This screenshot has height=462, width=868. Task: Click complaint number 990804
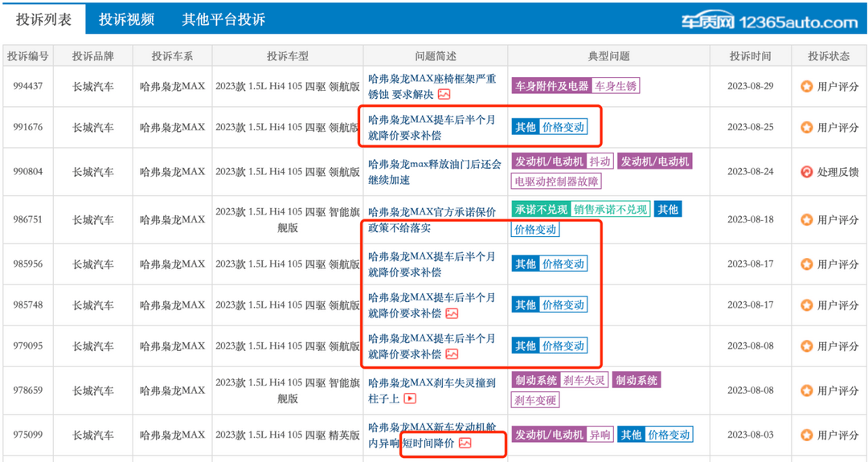click(x=27, y=172)
